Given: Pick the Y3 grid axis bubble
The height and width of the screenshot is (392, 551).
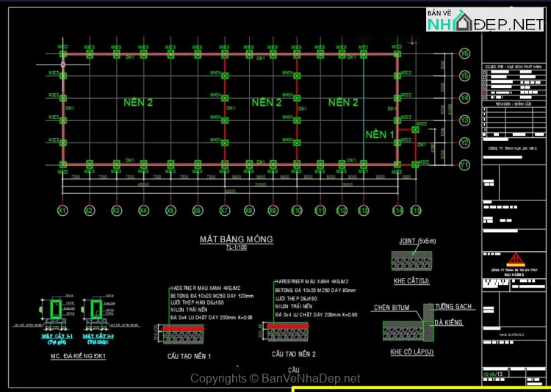Looking at the screenshot, I should tap(464, 120).
